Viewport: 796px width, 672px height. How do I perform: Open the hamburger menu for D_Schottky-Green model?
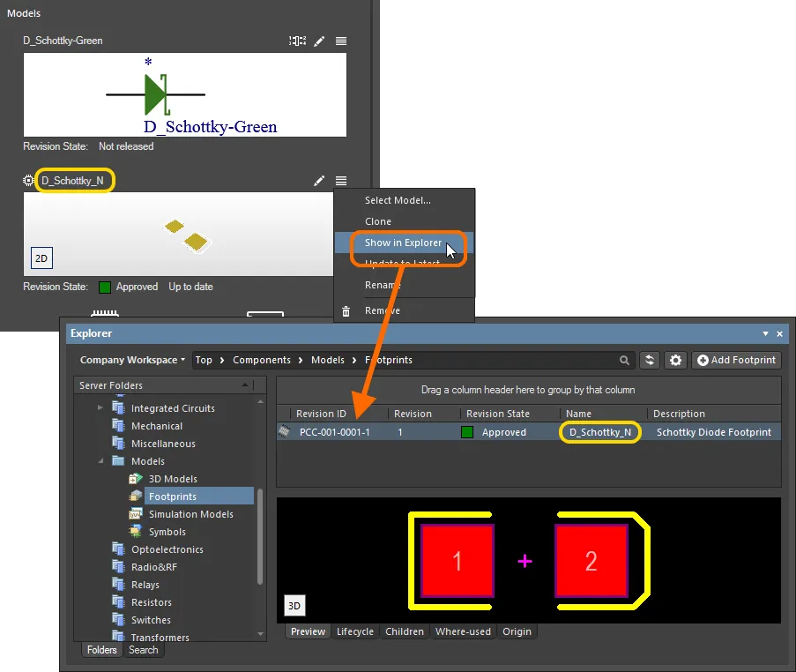tap(341, 41)
